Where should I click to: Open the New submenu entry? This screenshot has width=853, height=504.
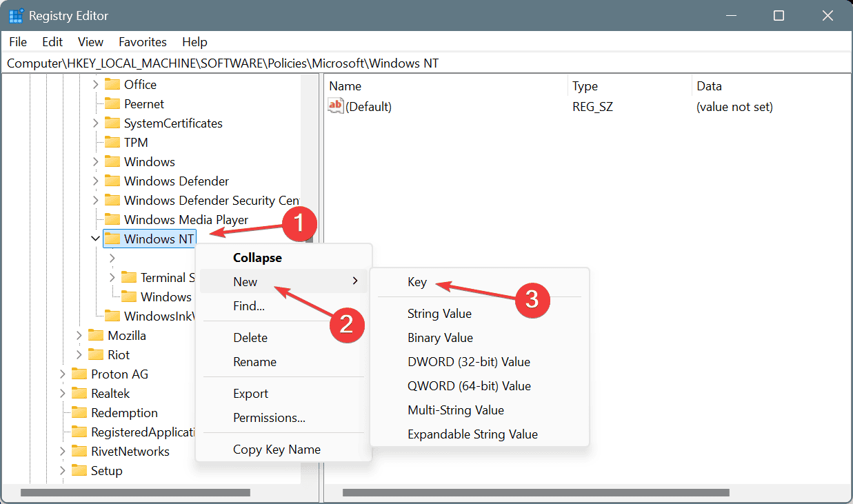pyautogui.click(x=283, y=281)
